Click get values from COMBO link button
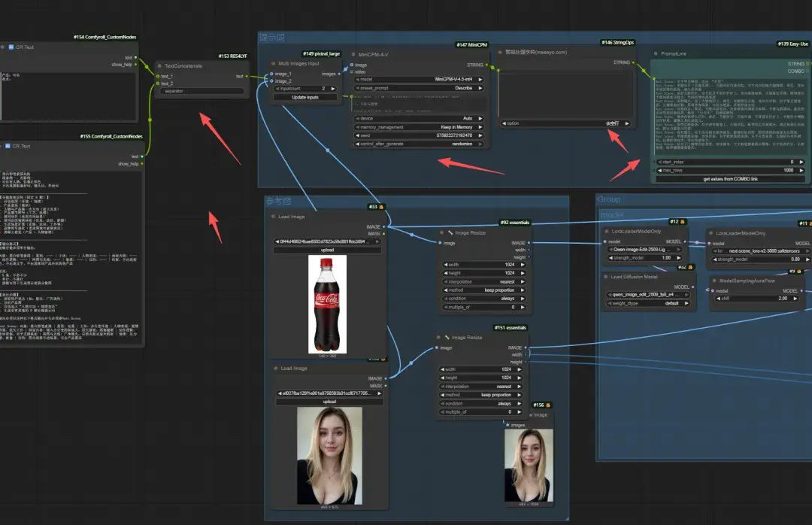The height and width of the screenshot is (525, 812). coord(730,179)
